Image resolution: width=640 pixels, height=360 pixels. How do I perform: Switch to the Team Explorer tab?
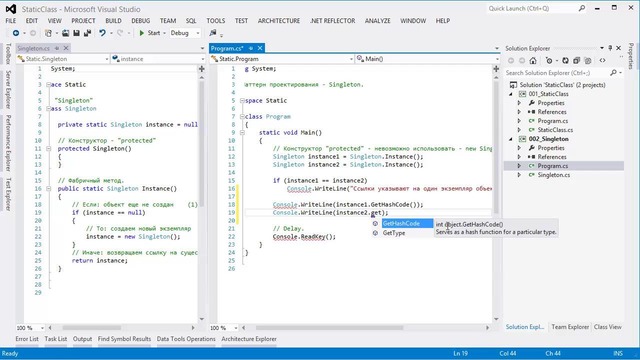click(570, 327)
